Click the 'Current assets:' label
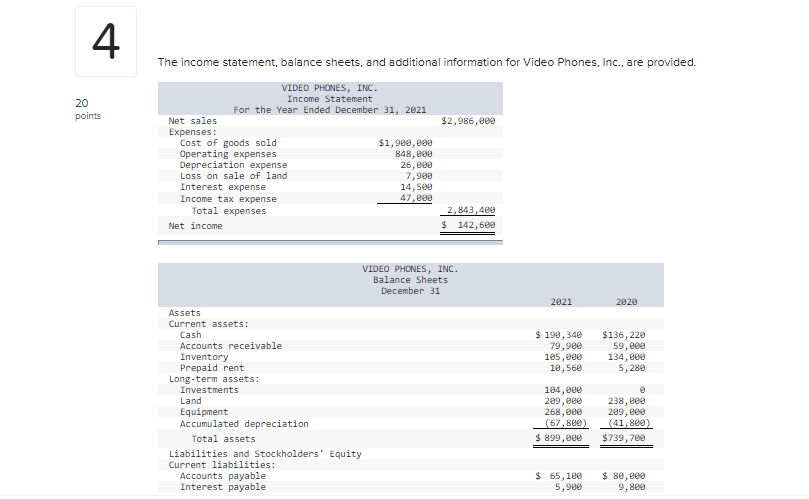The width and height of the screenshot is (809, 499). coord(209,324)
